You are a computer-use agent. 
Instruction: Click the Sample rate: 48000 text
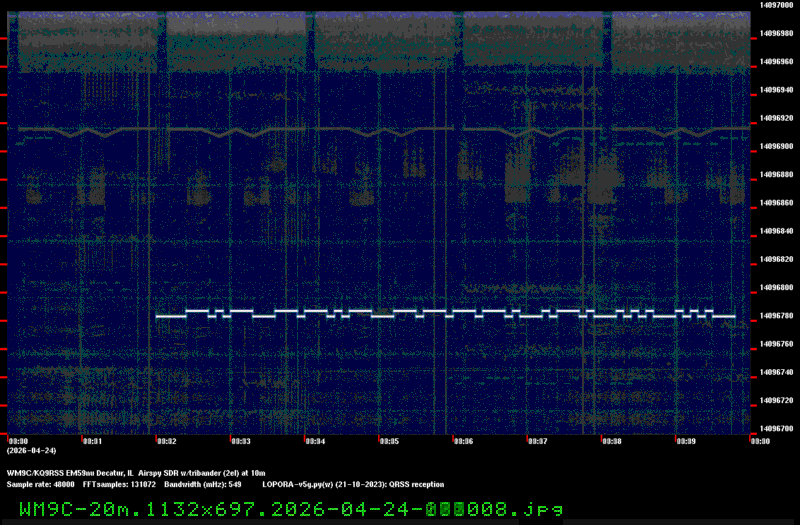click(x=40, y=485)
